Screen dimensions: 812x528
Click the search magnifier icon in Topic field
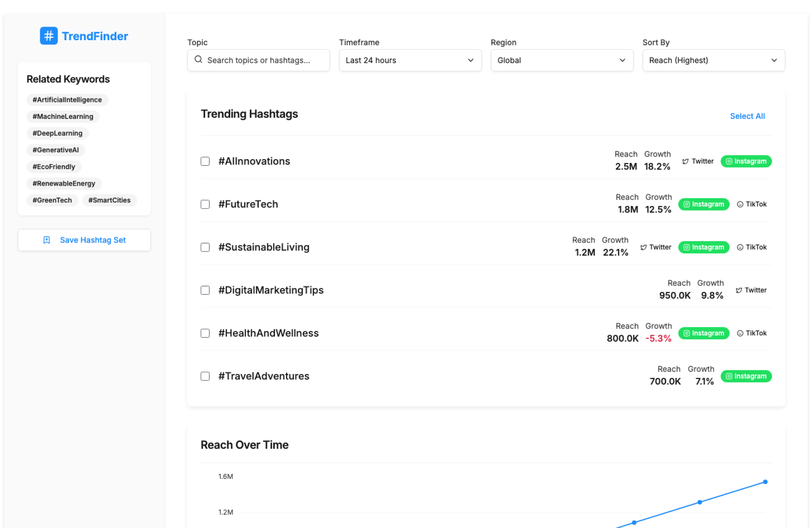click(198, 60)
